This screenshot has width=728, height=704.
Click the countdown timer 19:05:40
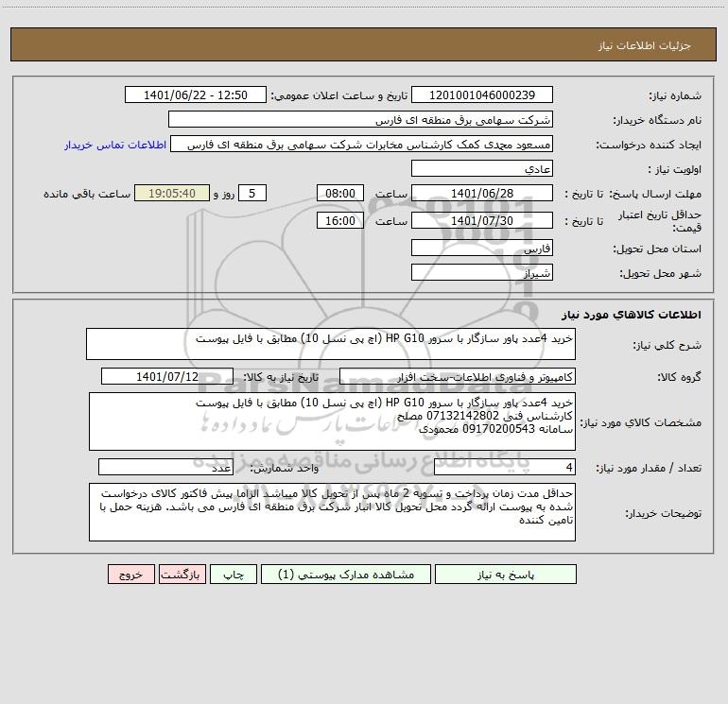(x=172, y=193)
